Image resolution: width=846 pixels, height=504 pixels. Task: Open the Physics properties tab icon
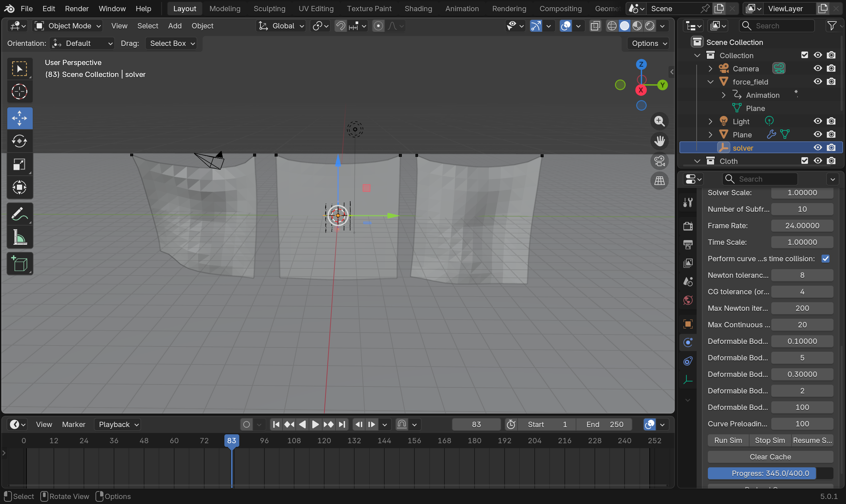[688, 342]
